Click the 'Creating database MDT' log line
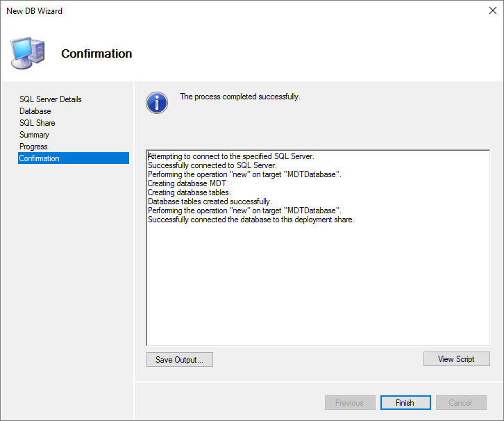Screen dimensions: 504x421 click(187, 184)
